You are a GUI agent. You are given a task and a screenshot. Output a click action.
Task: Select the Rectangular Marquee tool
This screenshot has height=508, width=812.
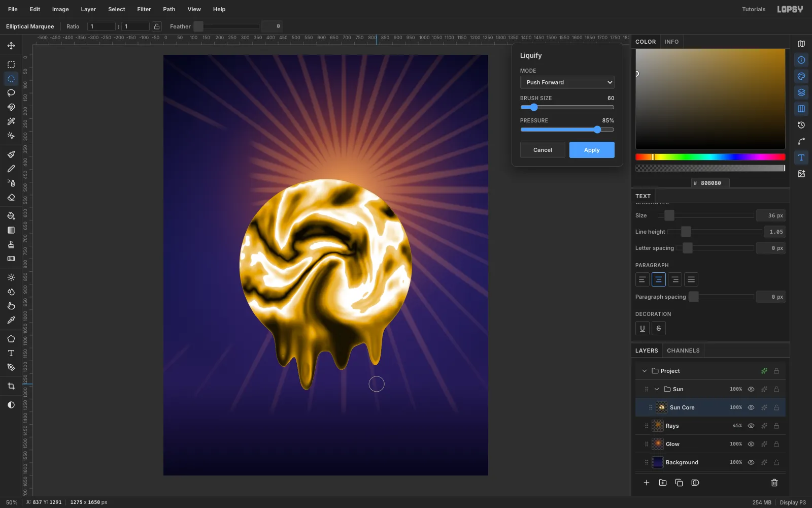(11, 65)
